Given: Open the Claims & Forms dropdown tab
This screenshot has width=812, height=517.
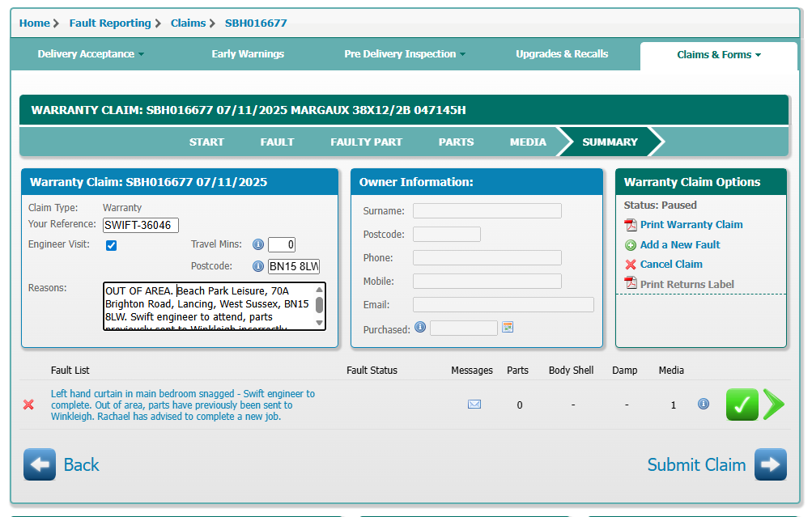Looking at the screenshot, I should [x=719, y=55].
